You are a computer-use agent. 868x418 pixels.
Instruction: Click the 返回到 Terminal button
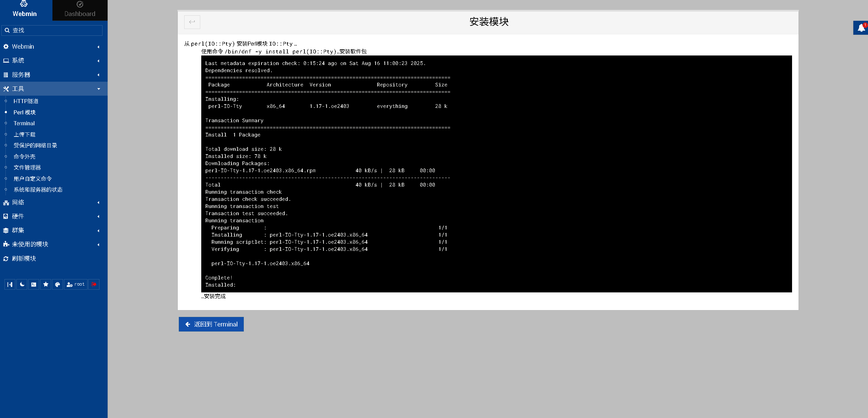[211, 324]
